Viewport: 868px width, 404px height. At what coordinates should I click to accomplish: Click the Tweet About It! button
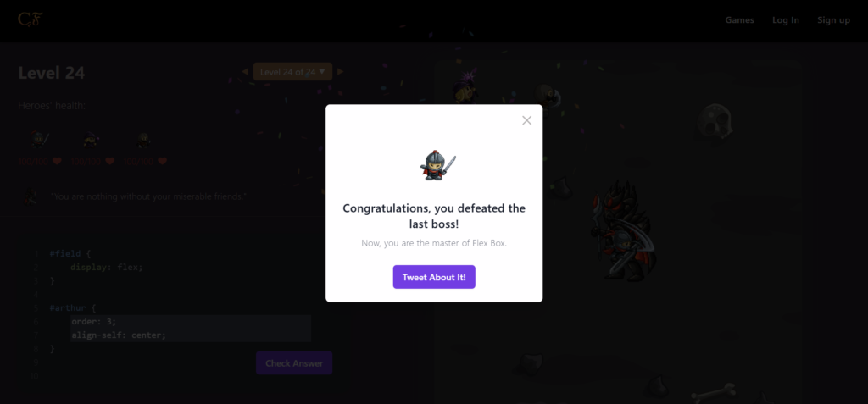pyautogui.click(x=434, y=277)
